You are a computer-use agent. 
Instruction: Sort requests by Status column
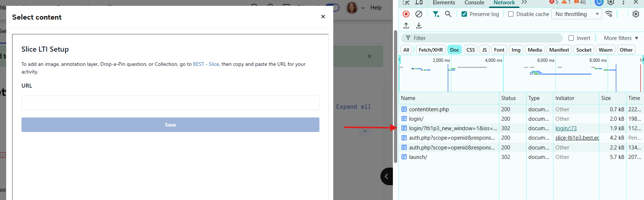pyautogui.click(x=512, y=98)
